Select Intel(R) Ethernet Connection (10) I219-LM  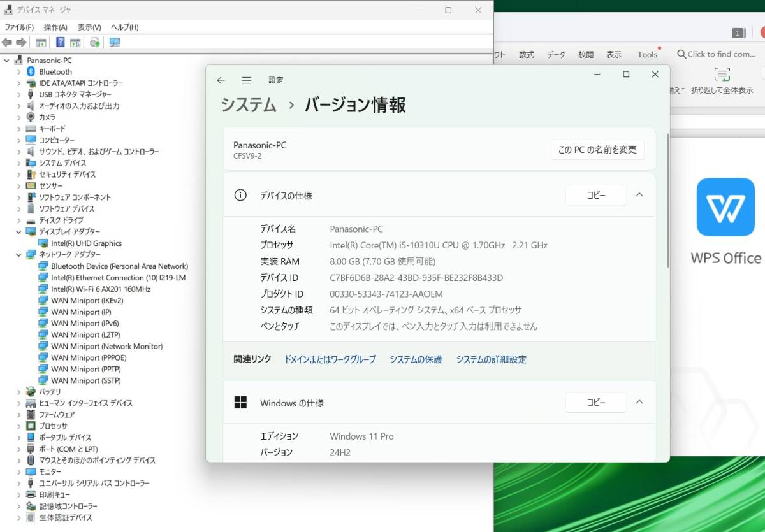pyautogui.click(x=119, y=278)
